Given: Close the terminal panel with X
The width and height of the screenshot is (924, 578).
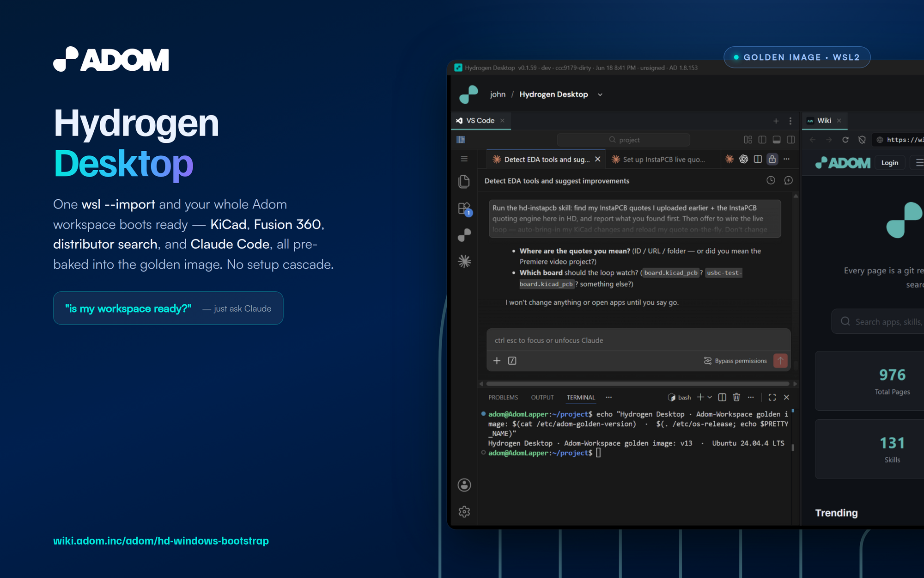Looking at the screenshot, I should coord(786,397).
